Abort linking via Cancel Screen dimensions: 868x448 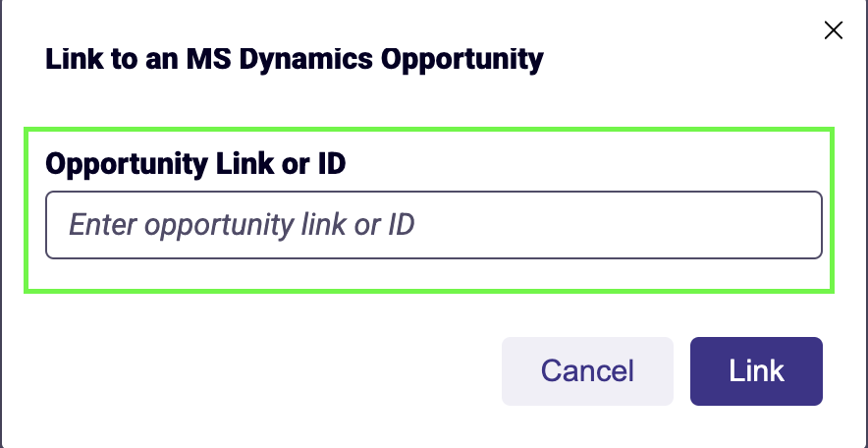(x=587, y=371)
